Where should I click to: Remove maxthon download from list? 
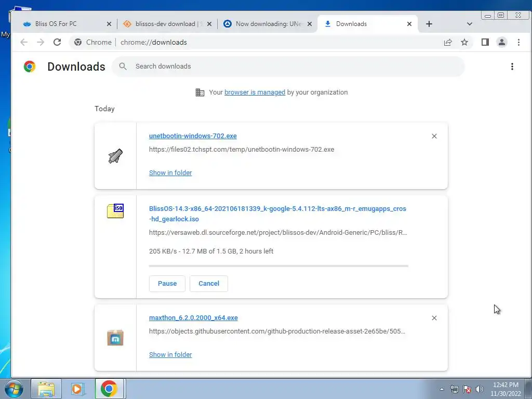pyautogui.click(x=434, y=318)
